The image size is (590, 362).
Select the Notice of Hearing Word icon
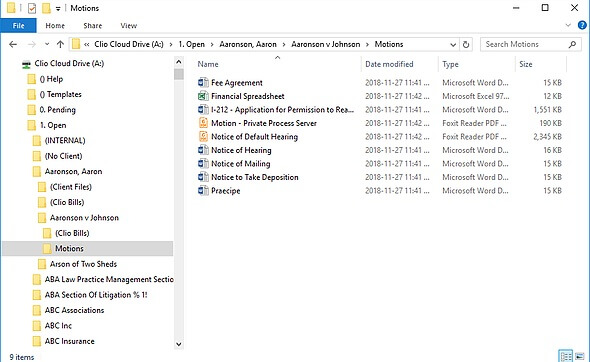click(x=203, y=150)
